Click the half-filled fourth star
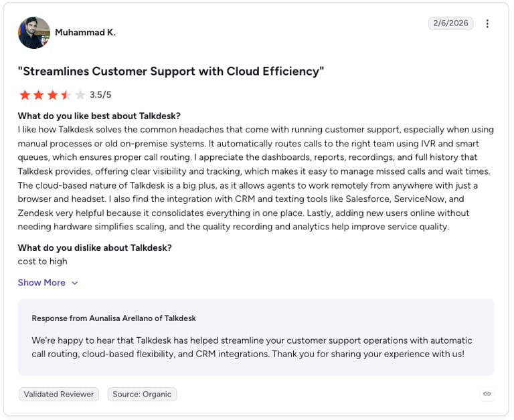 coord(66,95)
